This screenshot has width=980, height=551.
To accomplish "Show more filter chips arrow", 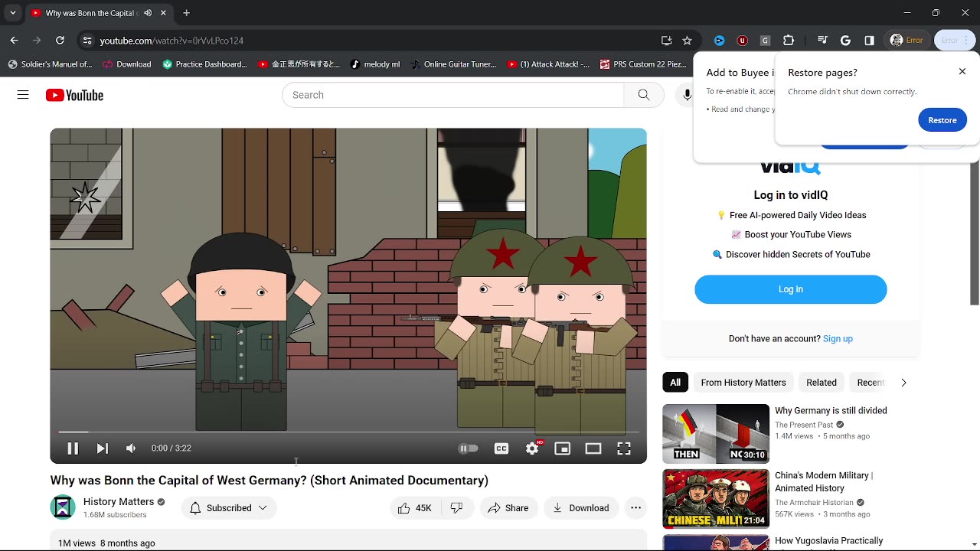I will click(903, 383).
